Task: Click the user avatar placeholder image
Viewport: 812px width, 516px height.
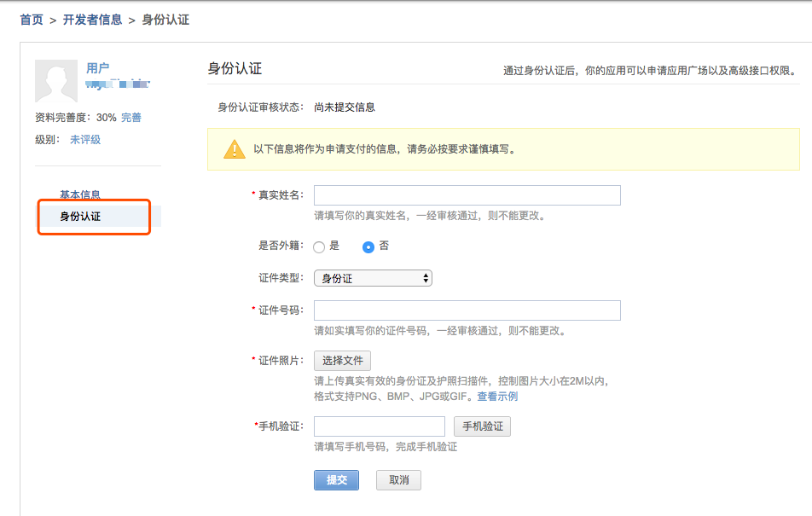Action: click(x=56, y=81)
